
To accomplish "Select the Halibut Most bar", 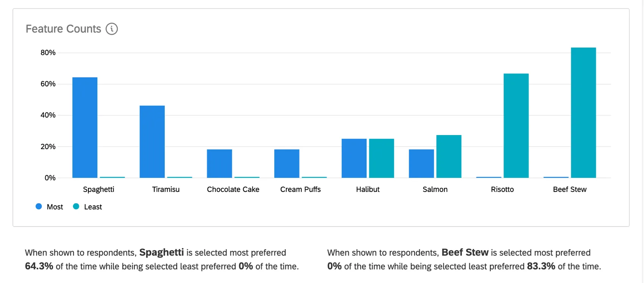I will pos(354,158).
